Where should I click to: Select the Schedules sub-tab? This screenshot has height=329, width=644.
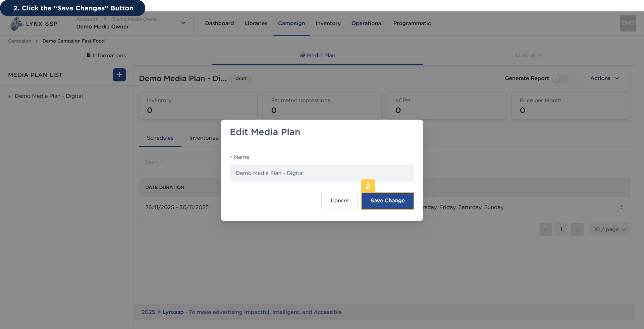pos(160,138)
